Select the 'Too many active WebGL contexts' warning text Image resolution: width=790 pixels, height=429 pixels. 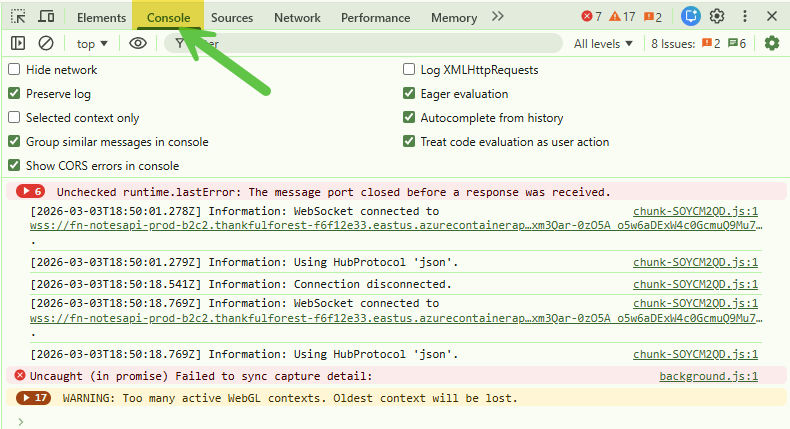pyautogui.click(x=290, y=398)
